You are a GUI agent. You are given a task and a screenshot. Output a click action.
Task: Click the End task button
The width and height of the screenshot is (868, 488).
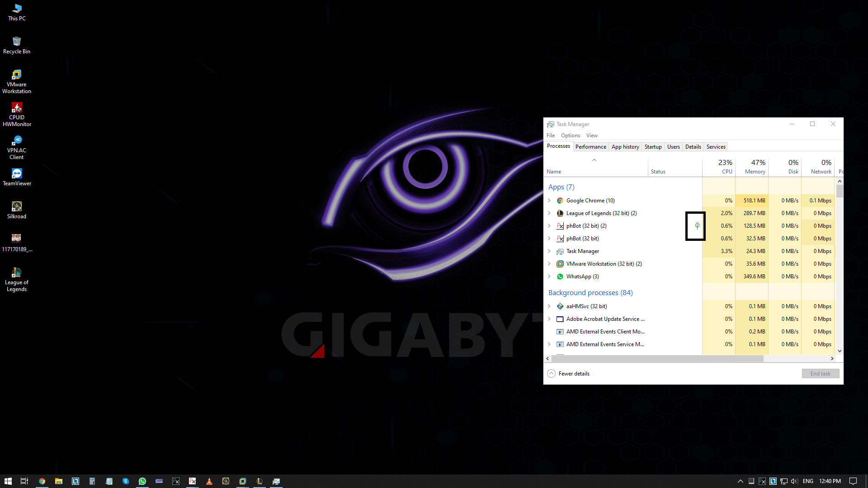click(x=820, y=374)
